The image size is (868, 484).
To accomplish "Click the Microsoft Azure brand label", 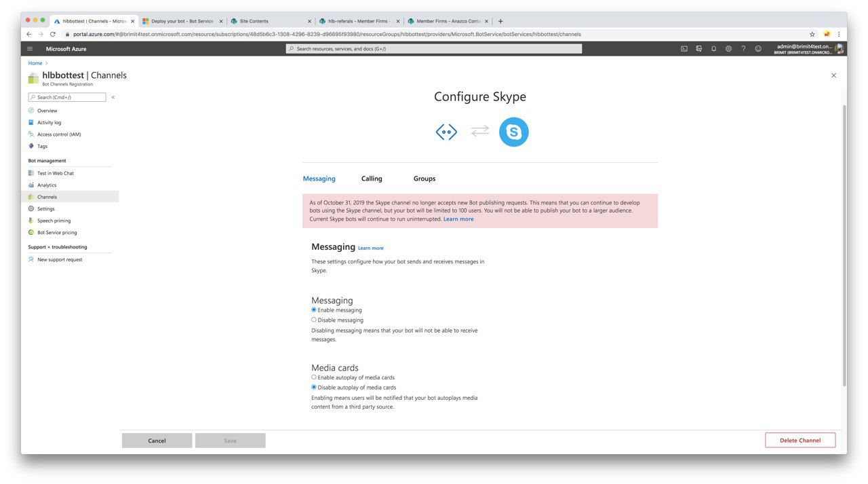I will [66, 49].
